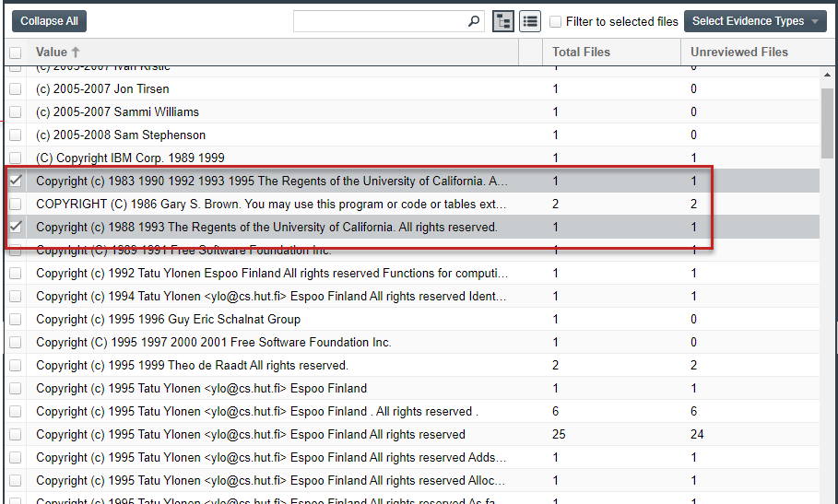Select the Copyright IBM Corp. 1989 1999 row
The image size is (838, 504).
pyautogui.click(x=130, y=158)
